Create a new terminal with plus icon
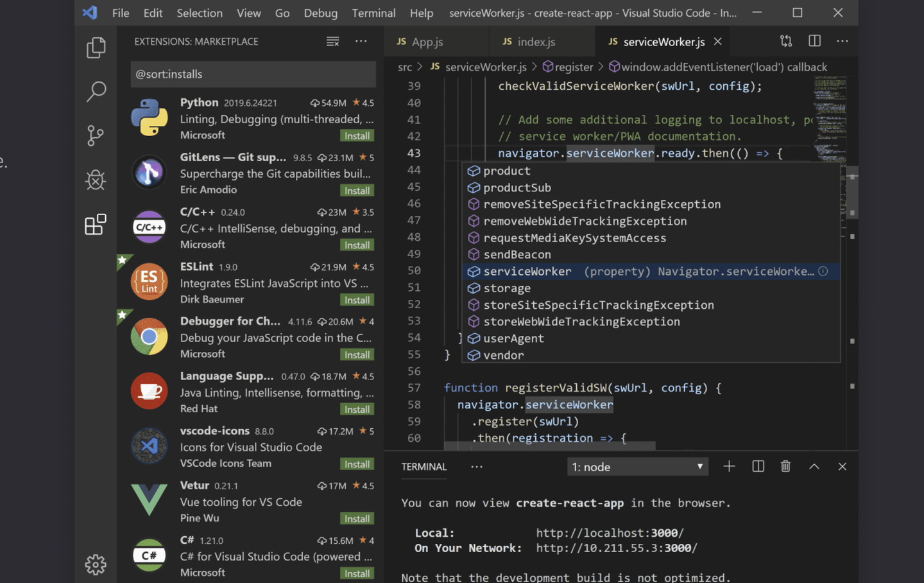The height and width of the screenshot is (583, 924). 729,466
